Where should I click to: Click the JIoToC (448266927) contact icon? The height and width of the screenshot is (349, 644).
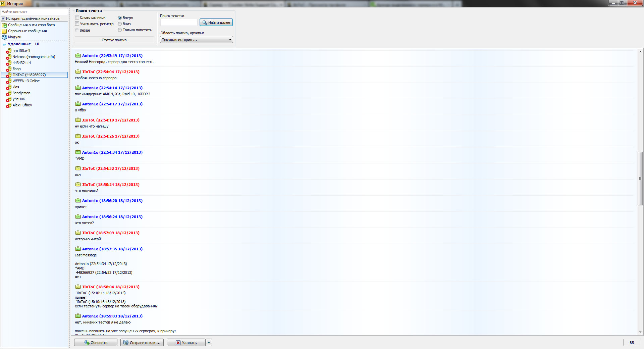tap(9, 75)
